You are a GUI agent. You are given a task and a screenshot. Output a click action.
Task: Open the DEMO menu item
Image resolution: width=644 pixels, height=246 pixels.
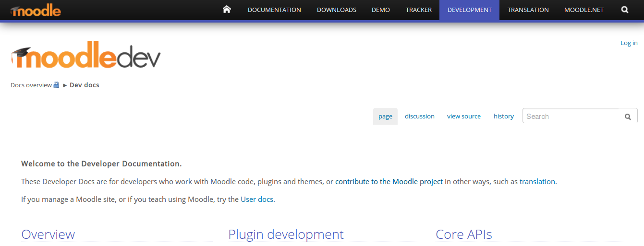[381, 10]
